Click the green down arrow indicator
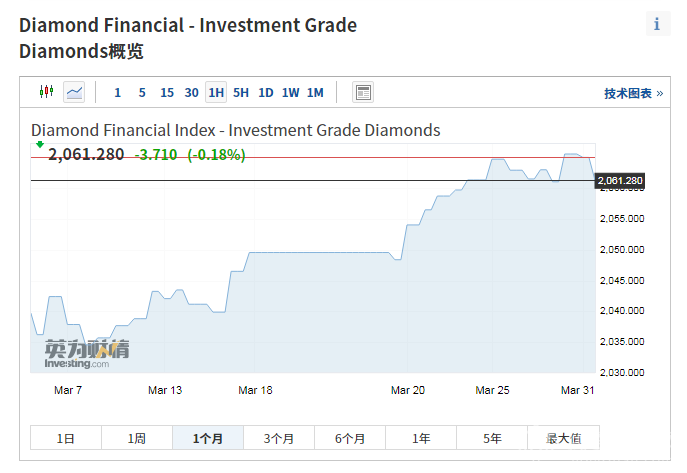 coord(39,145)
